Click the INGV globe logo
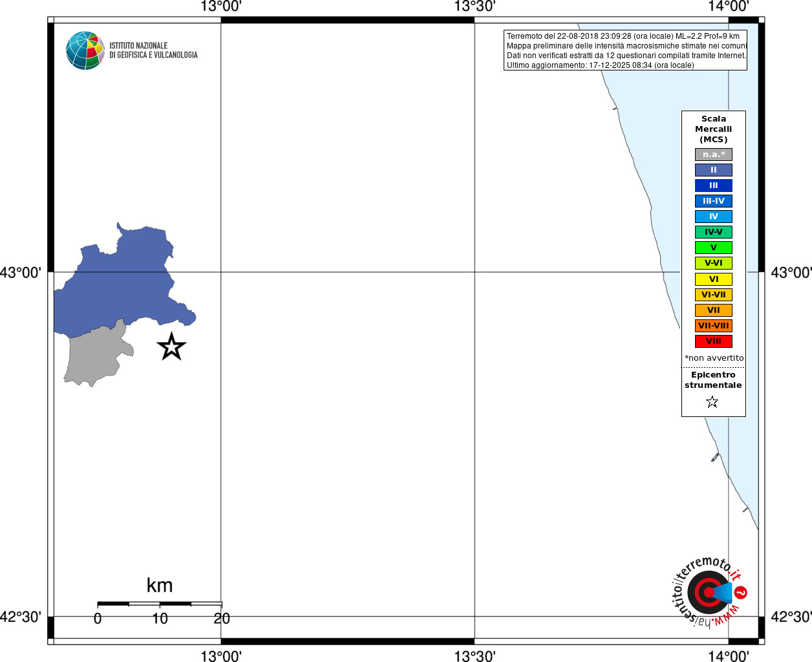812x662 pixels. click(85, 50)
